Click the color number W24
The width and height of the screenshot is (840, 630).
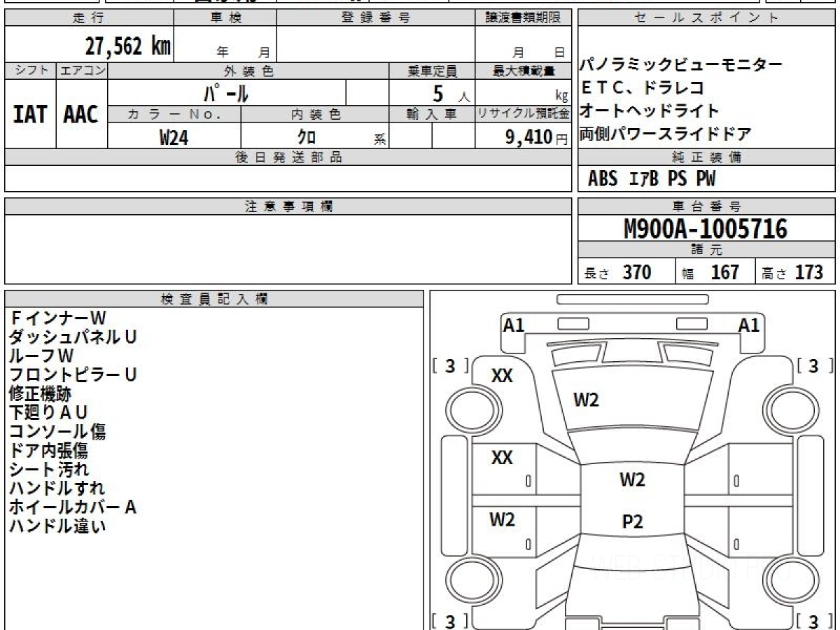tap(174, 138)
